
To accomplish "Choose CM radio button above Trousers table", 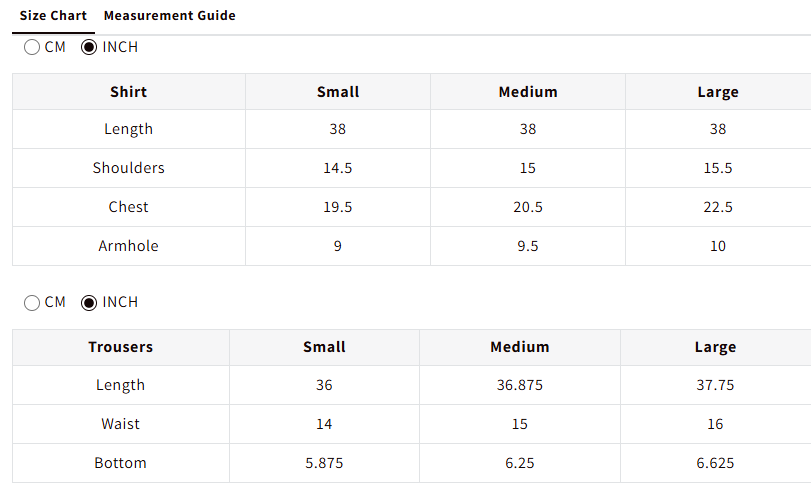I will (32, 302).
